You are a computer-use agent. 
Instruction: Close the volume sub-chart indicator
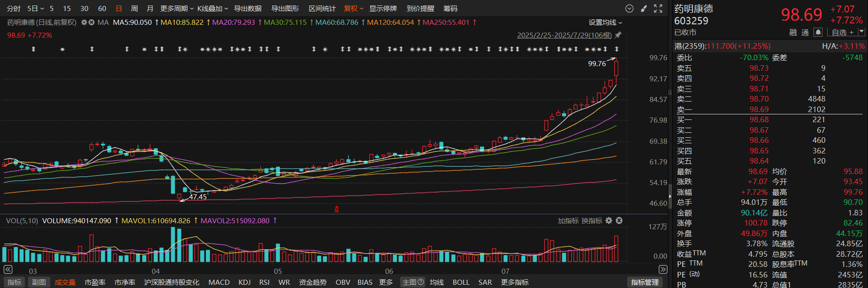click(619, 221)
